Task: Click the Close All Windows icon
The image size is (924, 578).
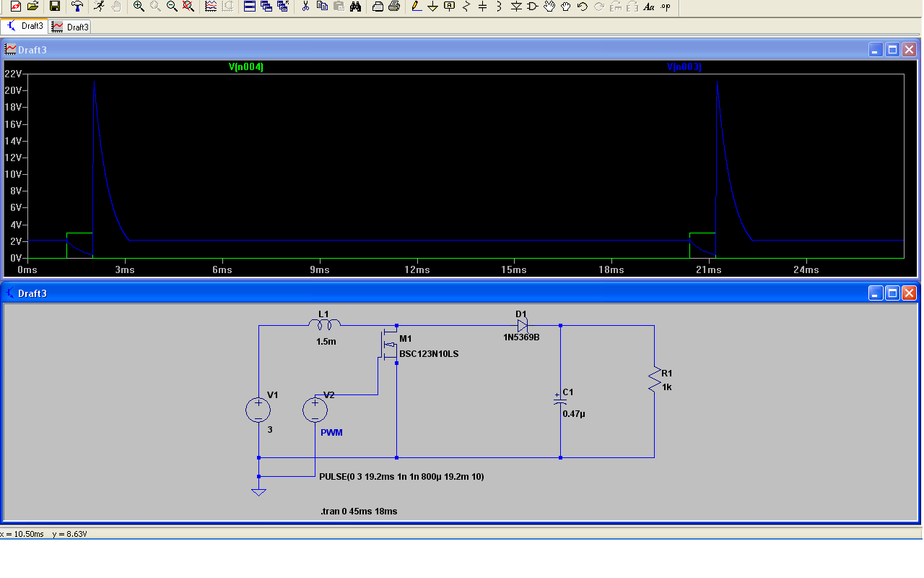Action: pyautogui.click(x=283, y=7)
